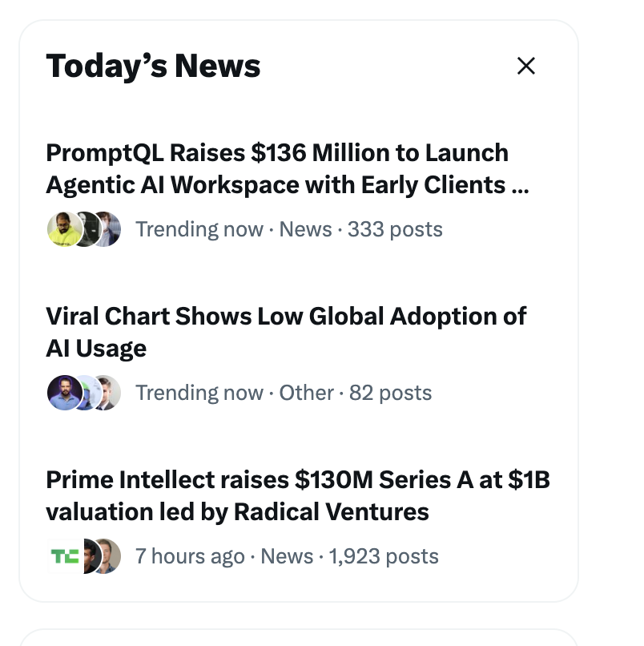Click the third avatar under Prime Intellect story
644x646 pixels.
click(111, 556)
